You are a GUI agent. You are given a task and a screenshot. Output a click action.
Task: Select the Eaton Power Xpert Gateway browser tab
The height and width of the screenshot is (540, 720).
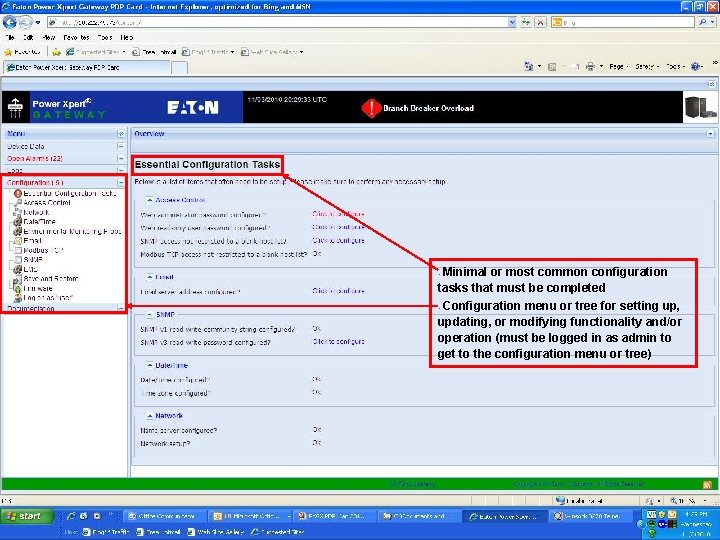coord(86,68)
